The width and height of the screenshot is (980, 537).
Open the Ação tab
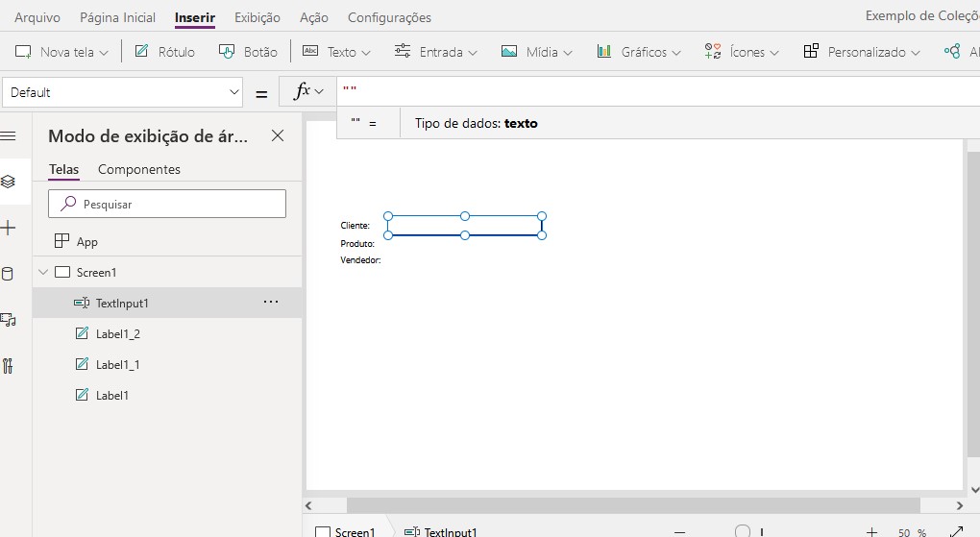pyautogui.click(x=314, y=17)
